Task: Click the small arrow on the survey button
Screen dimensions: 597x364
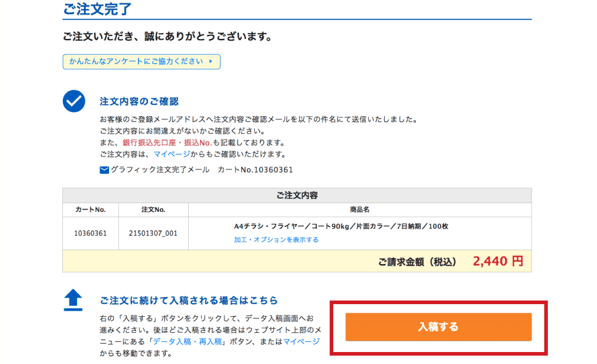Action: point(211,62)
